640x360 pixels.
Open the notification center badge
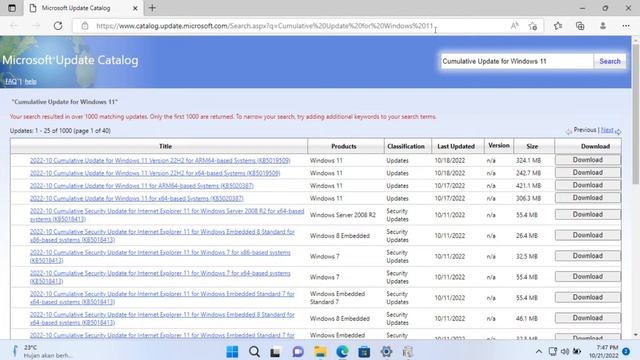(x=626, y=351)
